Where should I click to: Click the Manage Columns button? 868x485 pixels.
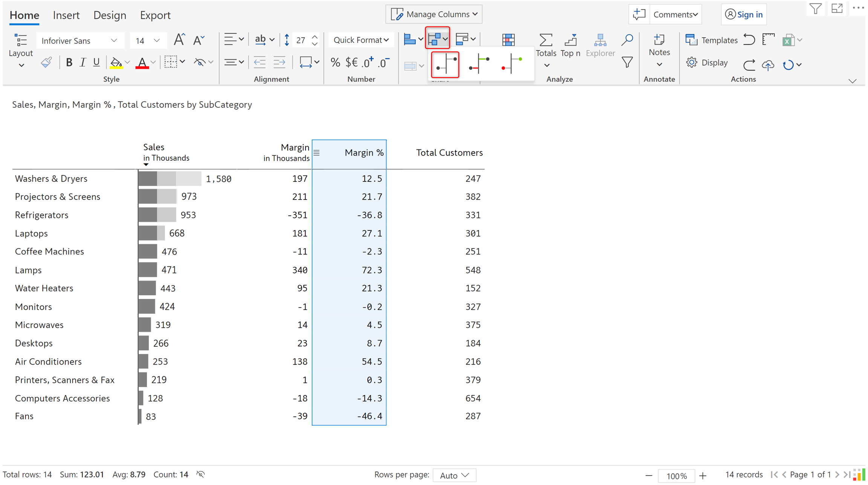click(x=434, y=14)
